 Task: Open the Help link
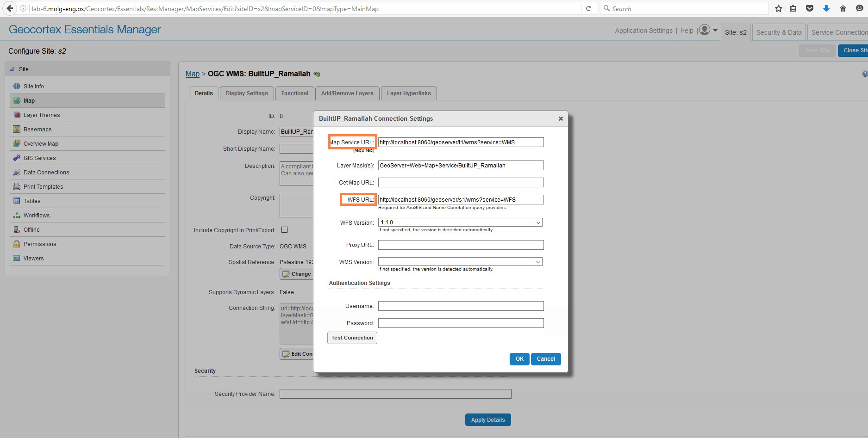click(x=687, y=31)
